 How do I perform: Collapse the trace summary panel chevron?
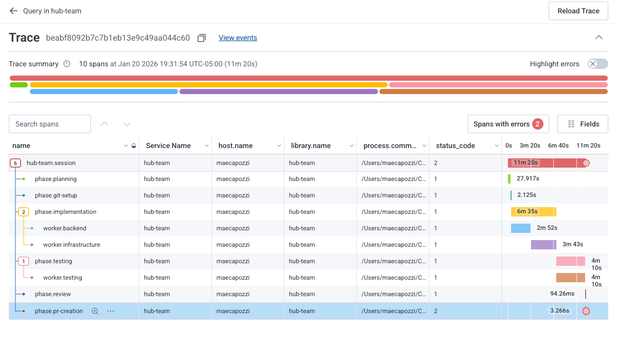point(599,38)
